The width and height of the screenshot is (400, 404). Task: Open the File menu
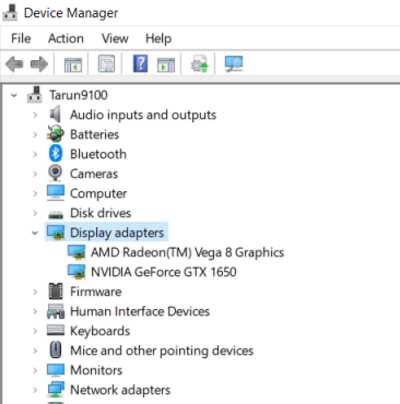(x=21, y=38)
